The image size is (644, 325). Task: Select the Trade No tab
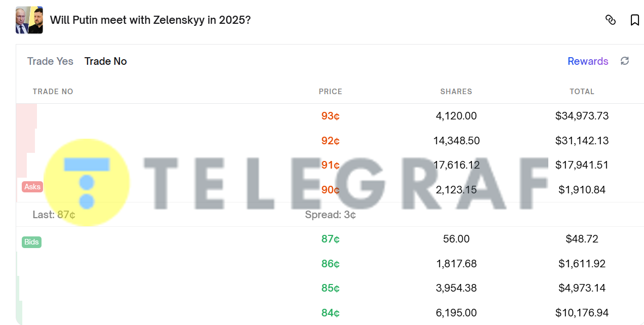click(105, 61)
